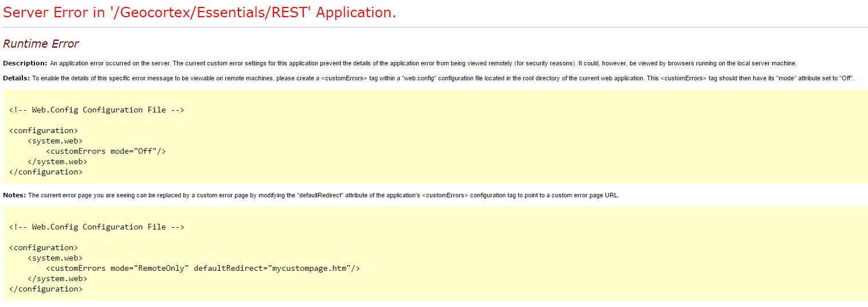The image size is (868, 307).
Task: Click the "</system.web>" tag in the second code block
Action: pos(57,278)
